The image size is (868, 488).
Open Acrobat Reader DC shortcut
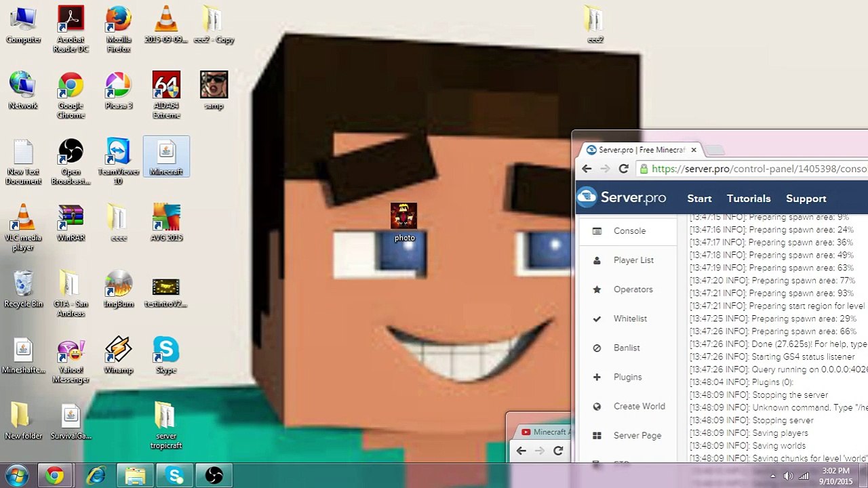pyautogui.click(x=71, y=29)
